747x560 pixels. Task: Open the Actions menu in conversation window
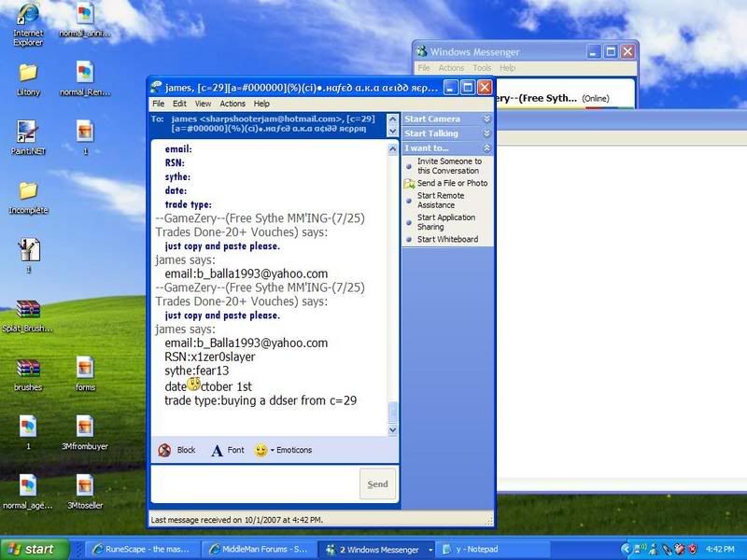tap(233, 104)
